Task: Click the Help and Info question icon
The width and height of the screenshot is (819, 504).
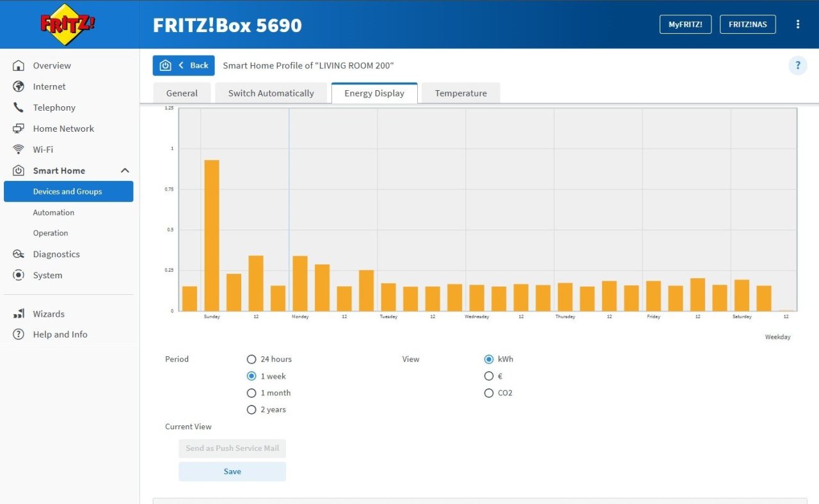Action: pyautogui.click(x=19, y=335)
